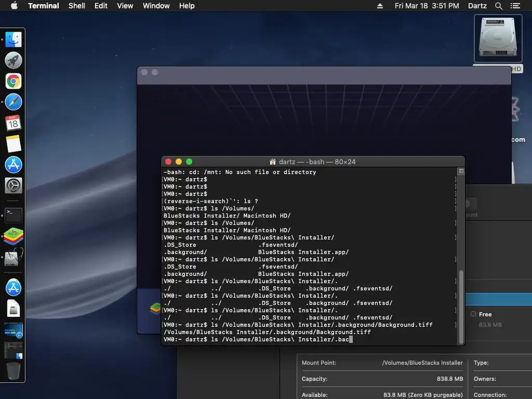Click the eject icon in menu bar
This screenshot has height=399, width=532.
tap(380, 6)
